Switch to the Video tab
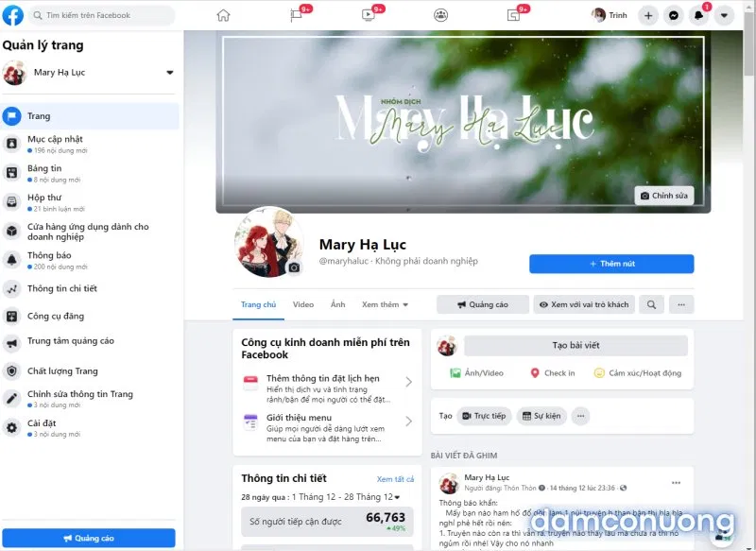 (x=303, y=304)
